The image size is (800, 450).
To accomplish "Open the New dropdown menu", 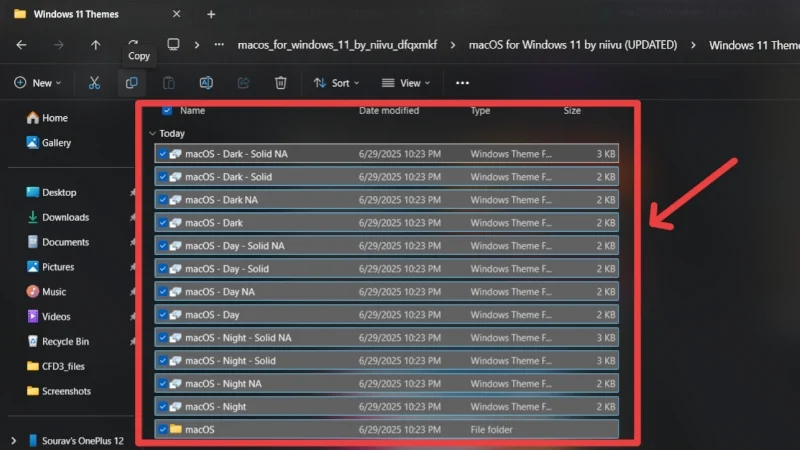I will click(x=38, y=83).
